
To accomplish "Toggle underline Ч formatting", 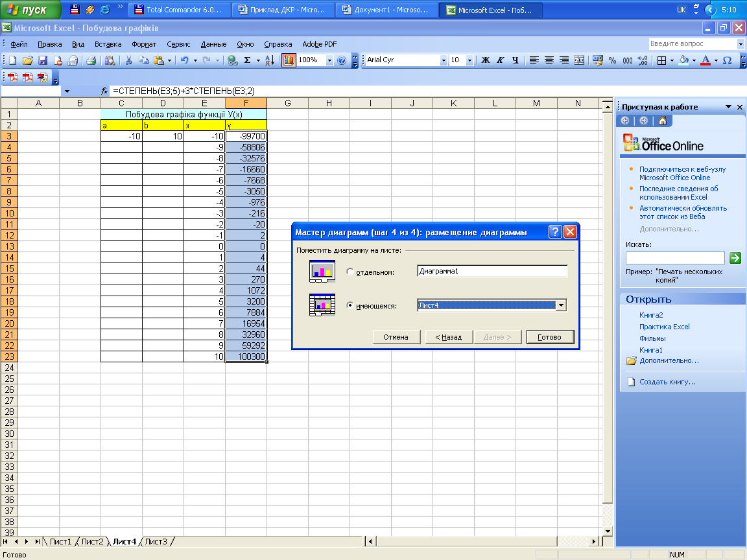I will [515, 60].
